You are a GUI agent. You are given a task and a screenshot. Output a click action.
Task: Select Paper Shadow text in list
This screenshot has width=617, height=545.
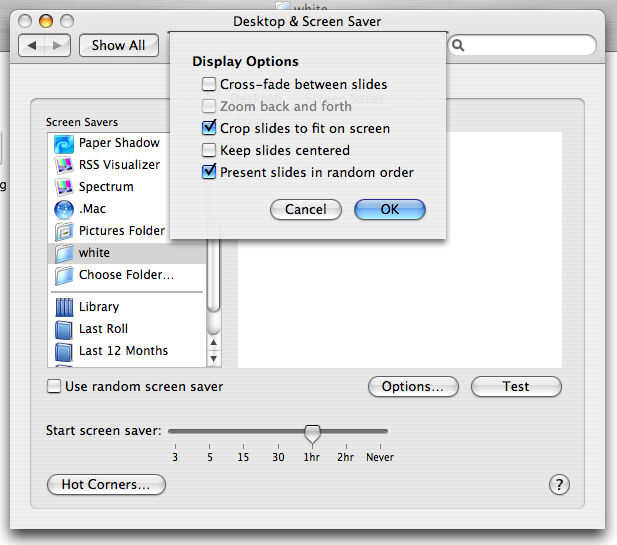click(x=119, y=142)
